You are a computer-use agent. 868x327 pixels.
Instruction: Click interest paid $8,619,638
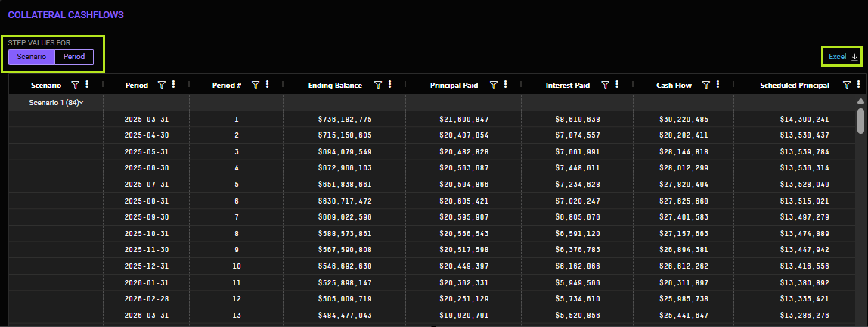[578, 119]
